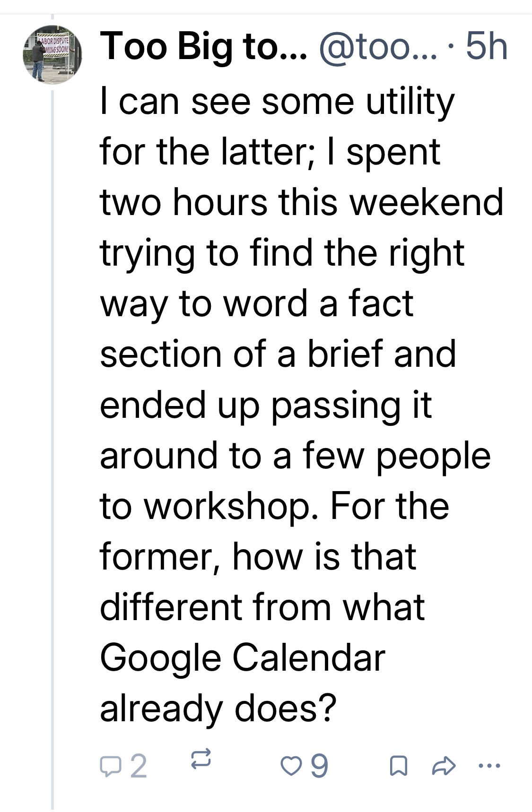Share the post using the arrow icon
Screen dimensions: 532x812
tap(444, 766)
